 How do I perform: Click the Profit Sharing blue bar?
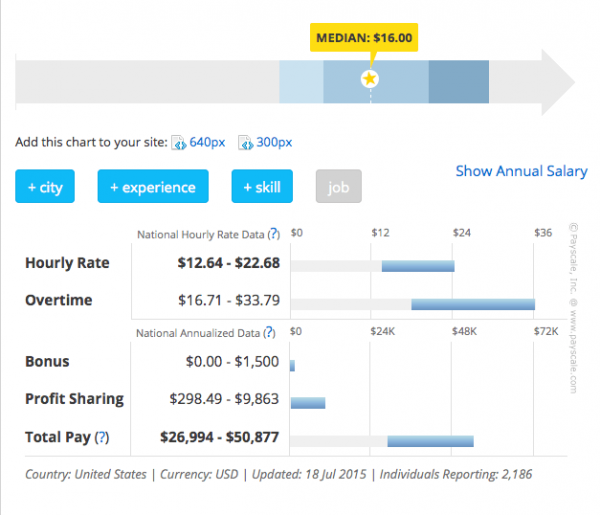(308, 403)
